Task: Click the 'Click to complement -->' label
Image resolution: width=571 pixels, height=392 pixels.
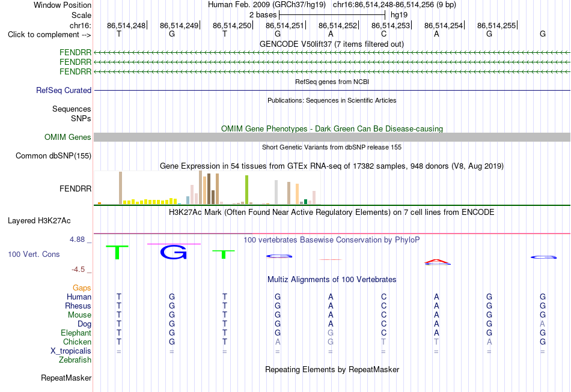Action: click(49, 35)
